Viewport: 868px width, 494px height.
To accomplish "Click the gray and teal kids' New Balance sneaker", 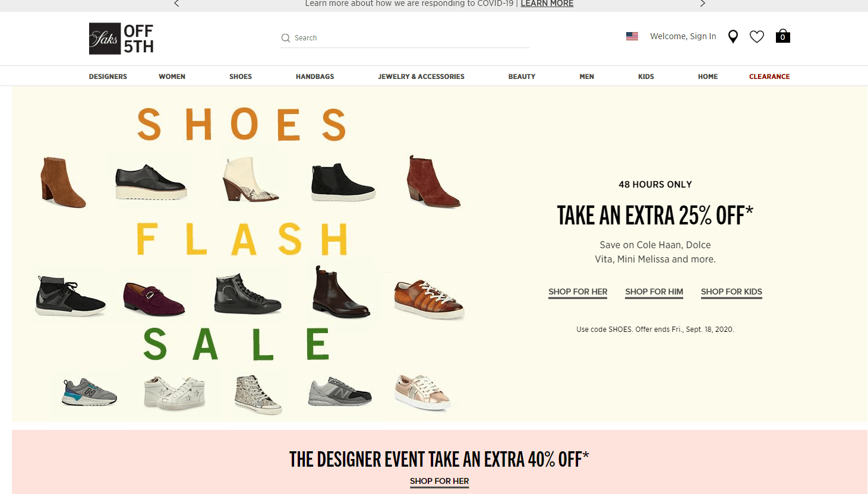I will click(89, 392).
